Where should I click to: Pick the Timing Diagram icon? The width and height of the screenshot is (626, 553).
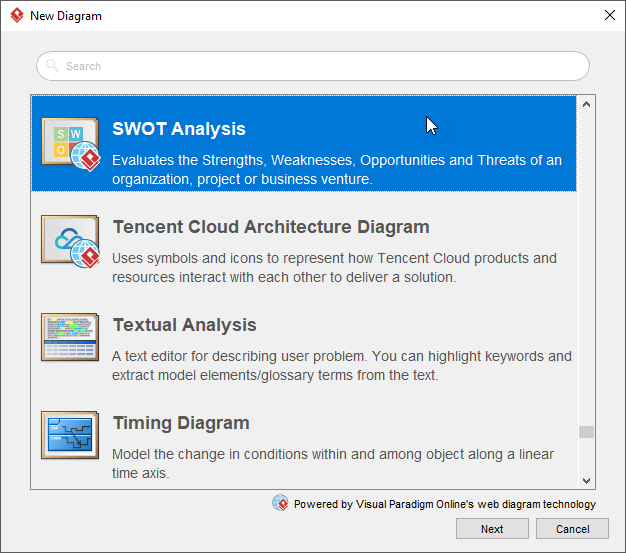point(70,436)
